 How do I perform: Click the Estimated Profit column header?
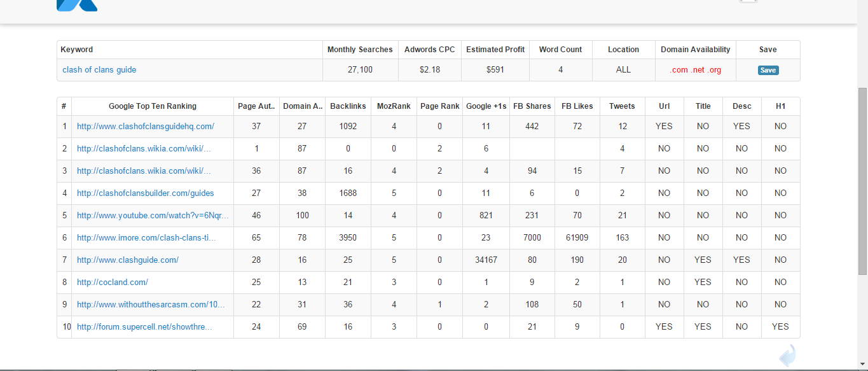point(495,50)
